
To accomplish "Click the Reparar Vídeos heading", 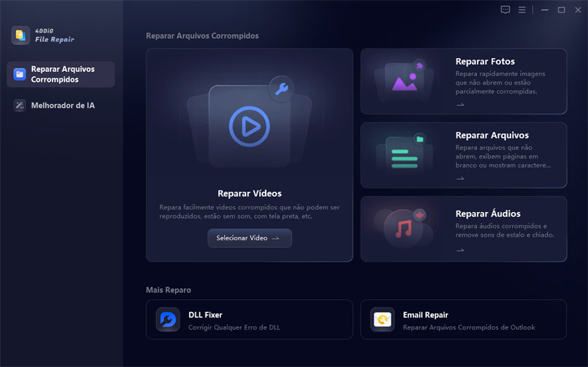I will 249,193.
